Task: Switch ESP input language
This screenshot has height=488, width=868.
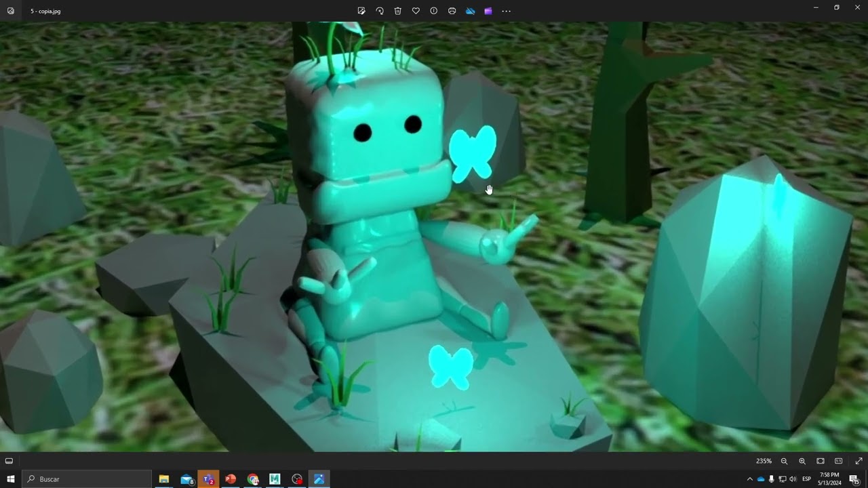Action: [x=807, y=479]
